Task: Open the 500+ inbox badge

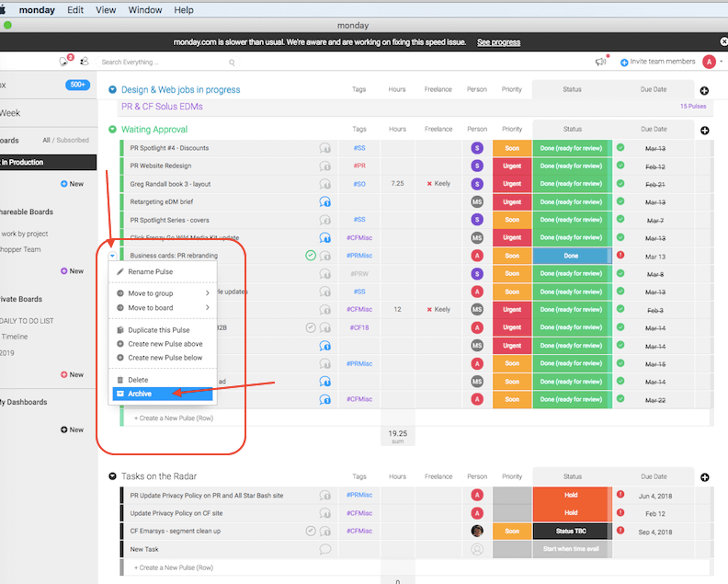Action: [77, 85]
